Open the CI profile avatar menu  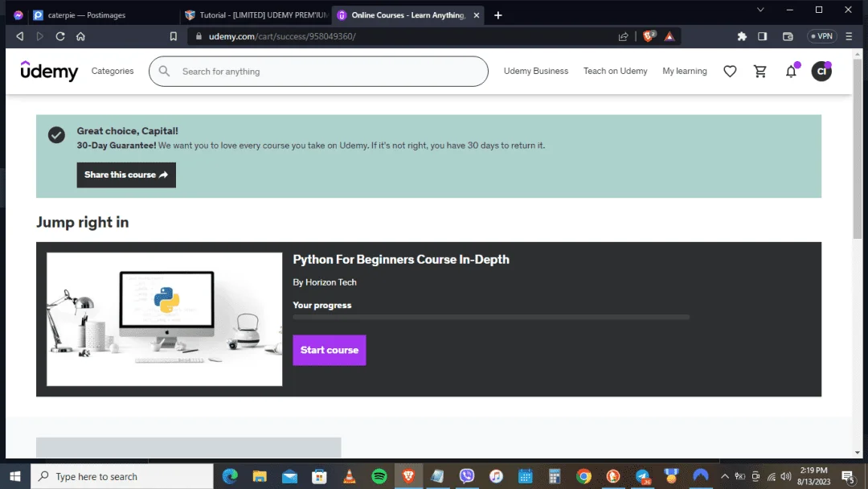coord(821,72)
